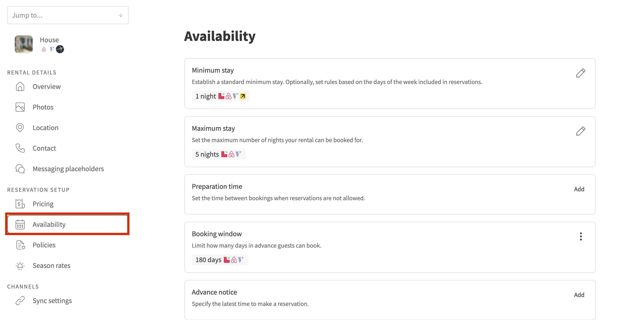The image size is (644, 320).
Task: Click the arrow in the Jump to field
Action: click(121, 15)
